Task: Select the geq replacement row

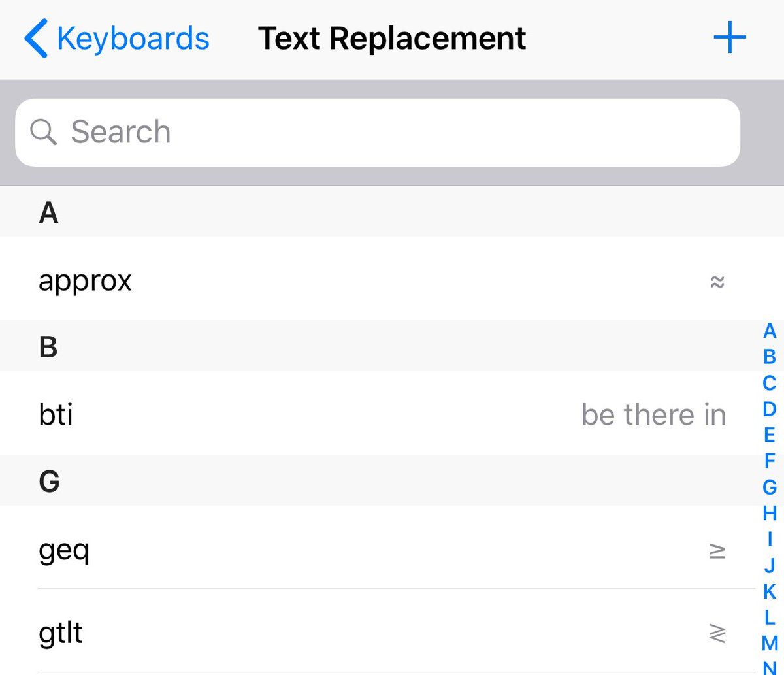Action: tap(379, 551)
